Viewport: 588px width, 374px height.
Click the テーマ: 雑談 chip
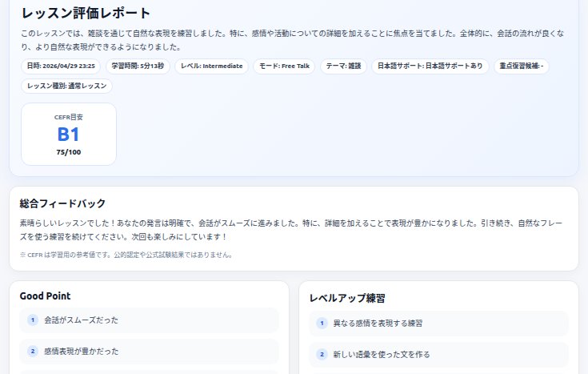click(x=343, y=66)
